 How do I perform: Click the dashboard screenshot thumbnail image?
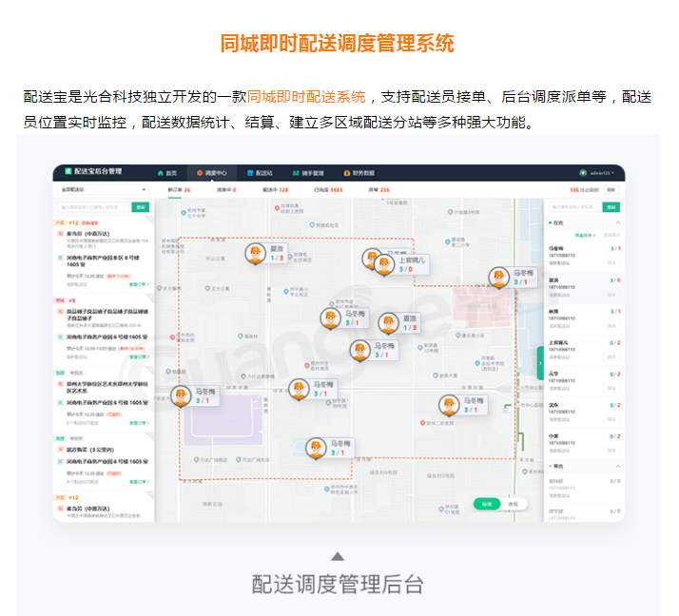pyautogui.click(x=339, y=343)
